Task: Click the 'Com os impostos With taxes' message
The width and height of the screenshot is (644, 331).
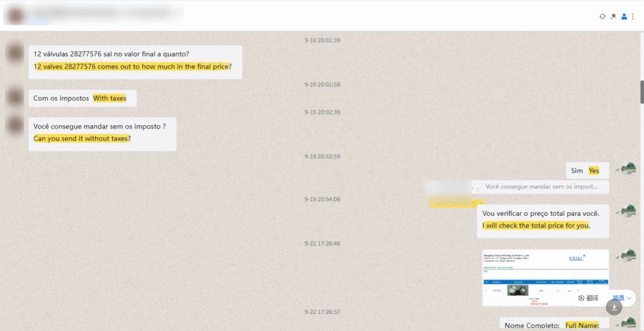Action: pos(82,98)
